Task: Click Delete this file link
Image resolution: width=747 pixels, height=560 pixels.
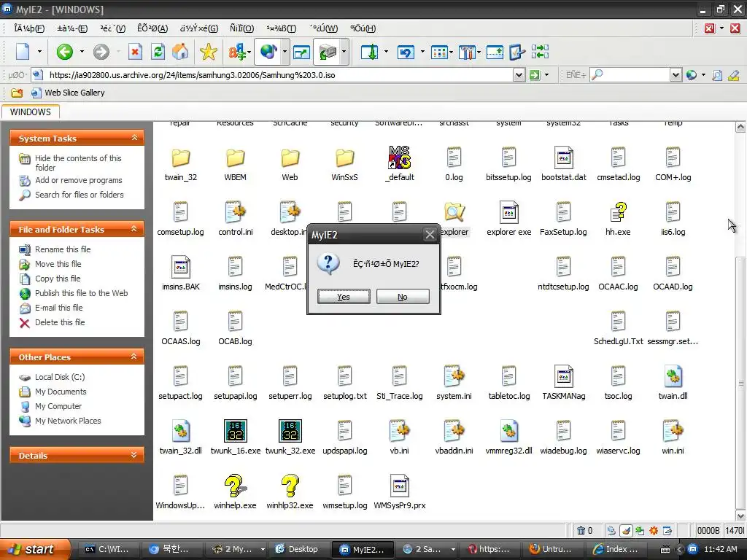Action: point(60,322)
